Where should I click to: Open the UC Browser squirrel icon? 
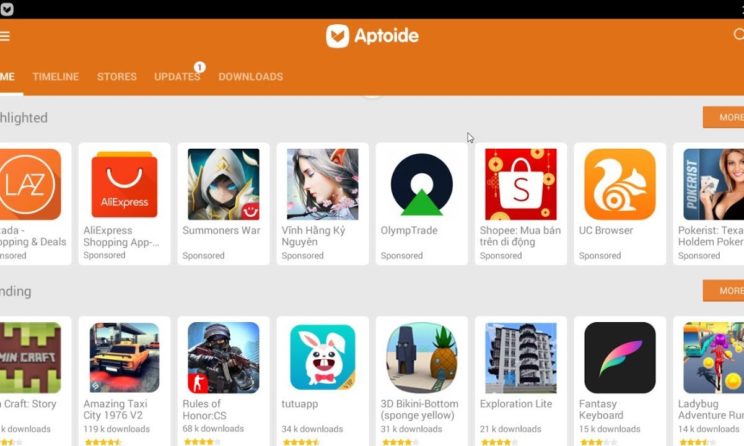[620, 184]
